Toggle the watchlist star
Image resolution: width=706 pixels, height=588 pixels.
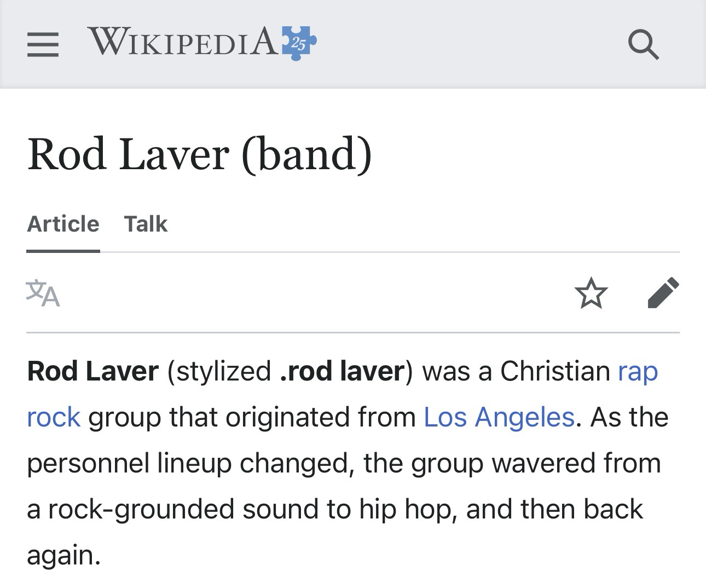tap(591, 293)
